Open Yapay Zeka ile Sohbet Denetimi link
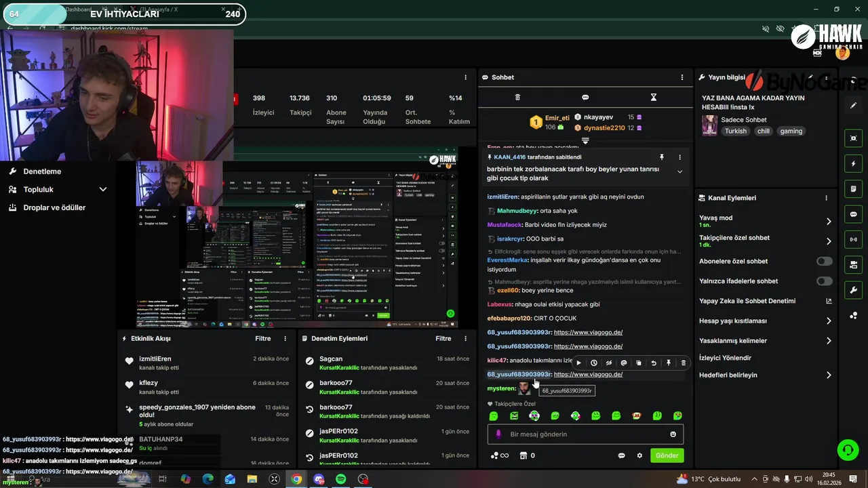The height and width of the screenshot is (488, 868). [829, 301]
